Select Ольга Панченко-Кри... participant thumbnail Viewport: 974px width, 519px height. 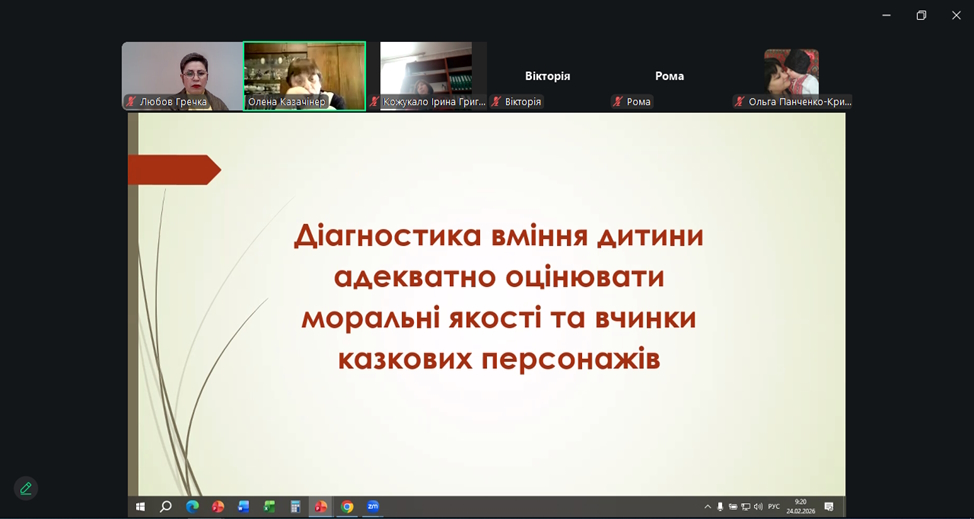[x=791, y=75]
